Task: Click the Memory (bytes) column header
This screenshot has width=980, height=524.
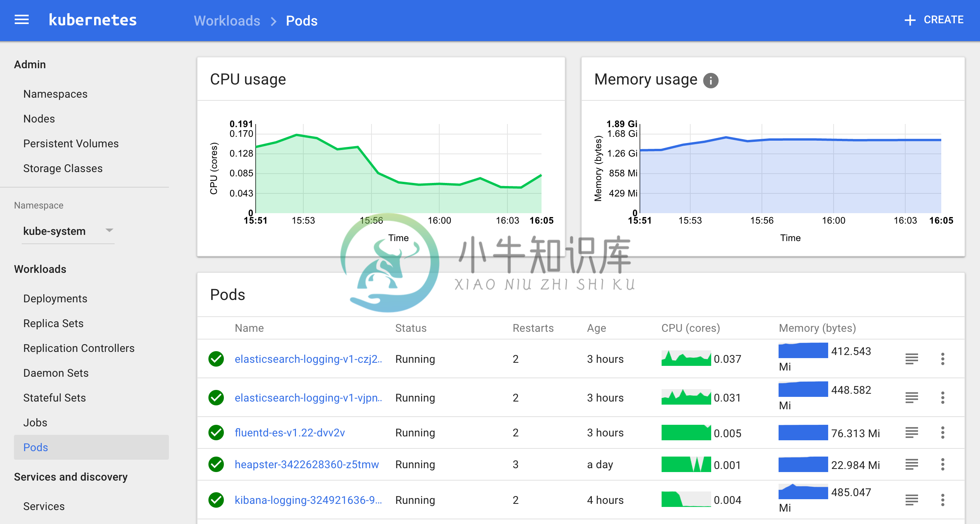Action: pyautogui.click(x=817, y=328)
